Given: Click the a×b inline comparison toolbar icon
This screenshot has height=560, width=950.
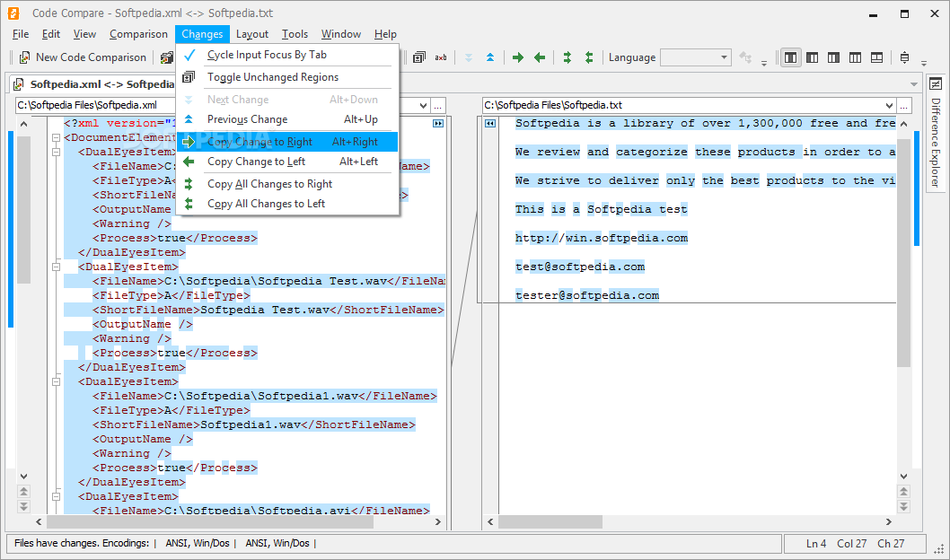Looking at the screenshot, I should [441, 57].
